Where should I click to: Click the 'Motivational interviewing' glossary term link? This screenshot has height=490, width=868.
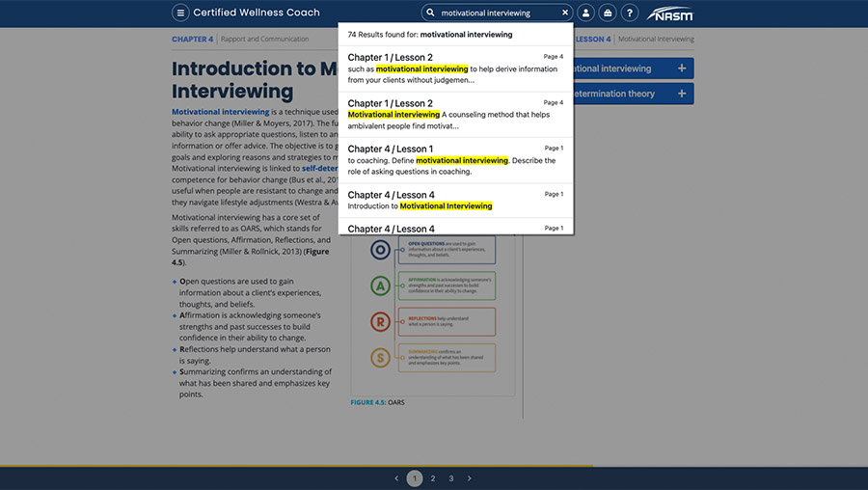coord(220,112)
